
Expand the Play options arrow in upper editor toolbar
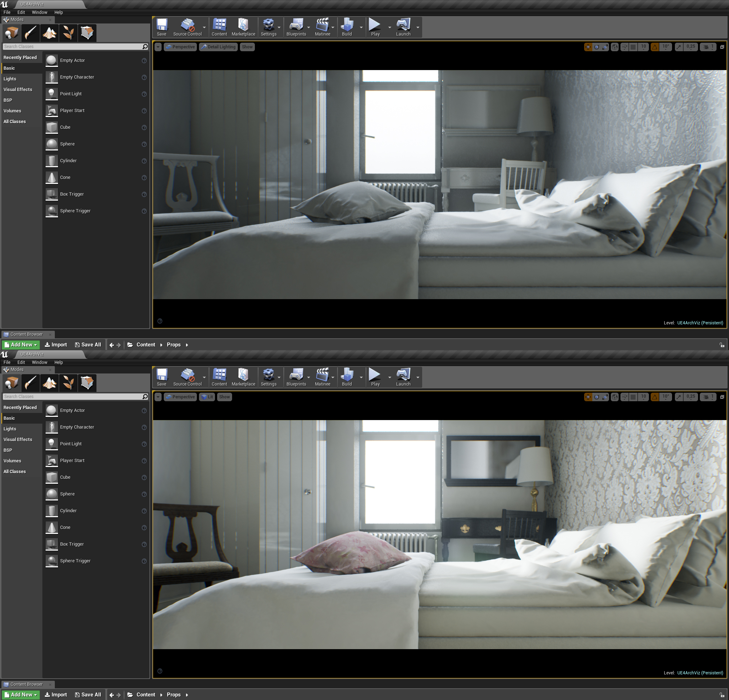pyautogui.click(x=389, y=27)
